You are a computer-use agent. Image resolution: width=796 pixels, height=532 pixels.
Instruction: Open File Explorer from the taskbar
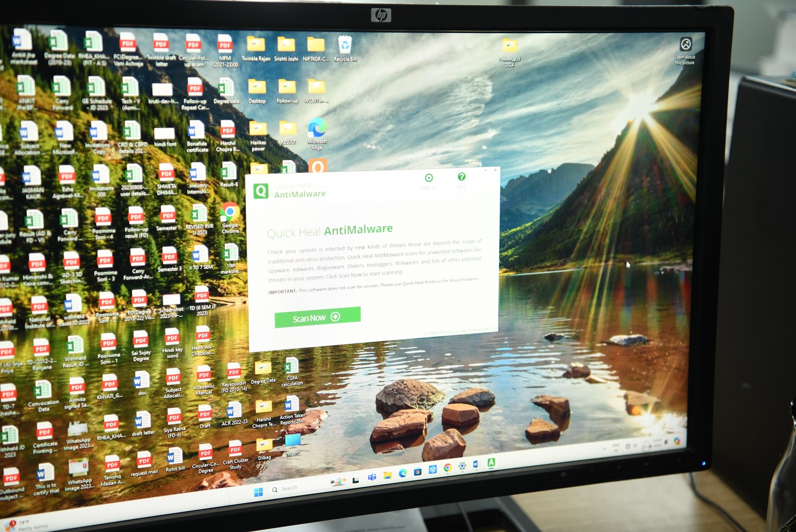pos(387,475)
